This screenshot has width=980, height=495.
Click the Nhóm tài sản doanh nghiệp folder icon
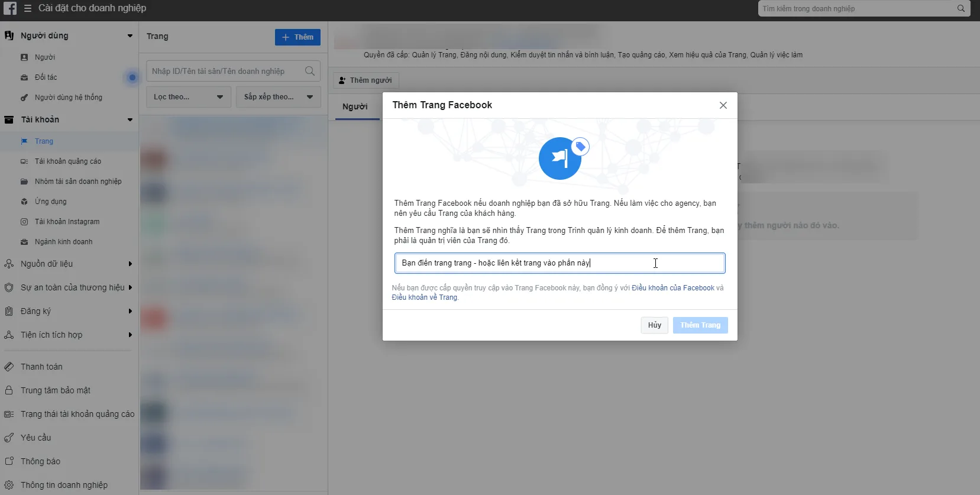[24, 182]
